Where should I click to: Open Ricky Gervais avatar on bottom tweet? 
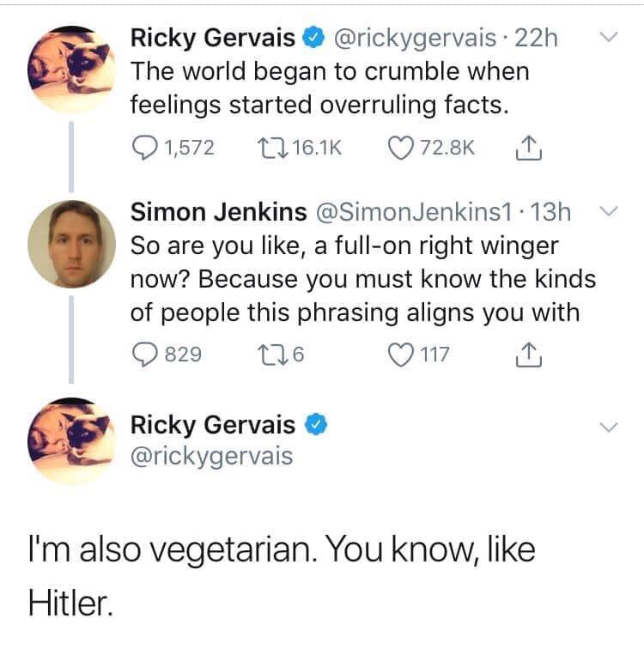(x=71, y=441)
